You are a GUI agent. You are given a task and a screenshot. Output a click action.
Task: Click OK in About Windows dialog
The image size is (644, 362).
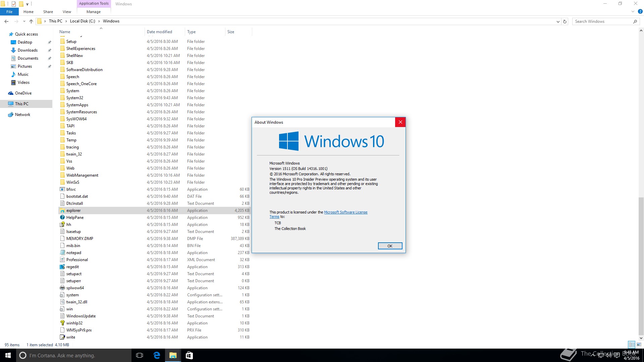coord(390,246)
